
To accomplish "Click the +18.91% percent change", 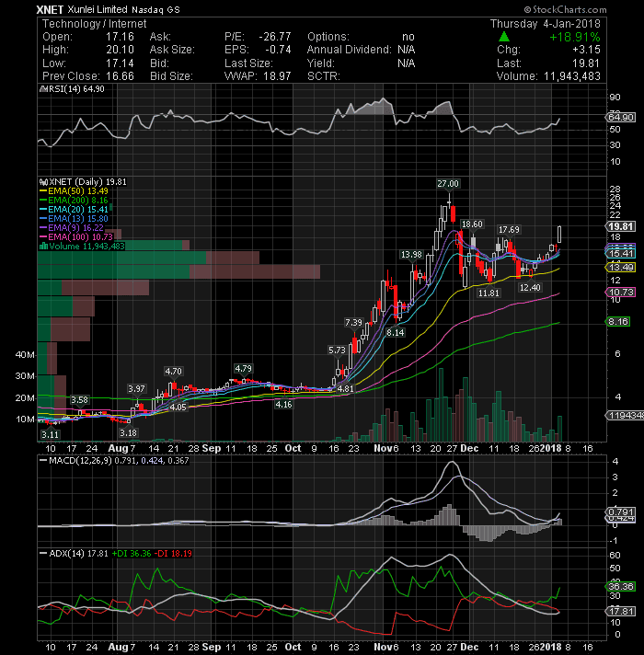I will (x=574, y=37).
